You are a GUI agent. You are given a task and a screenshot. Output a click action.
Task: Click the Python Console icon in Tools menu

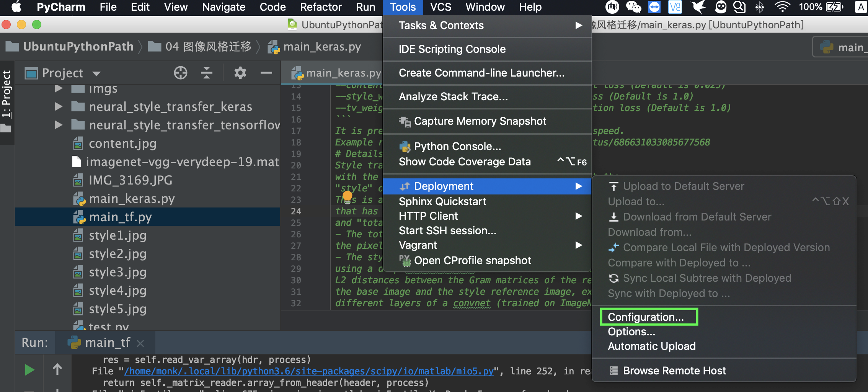pos(405,147)
